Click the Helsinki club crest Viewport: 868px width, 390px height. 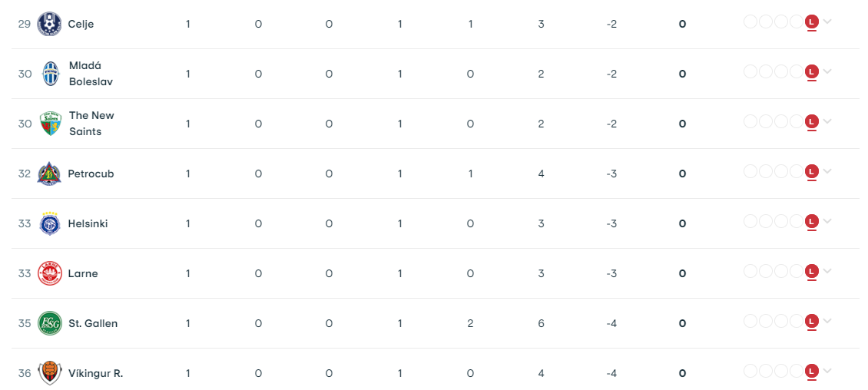50,223
